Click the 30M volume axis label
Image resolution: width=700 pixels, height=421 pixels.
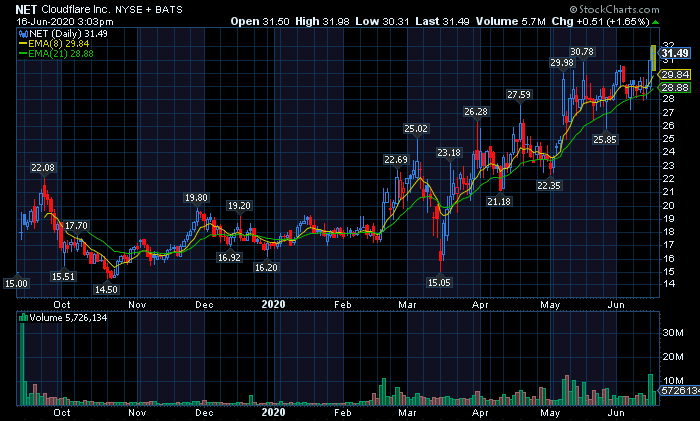click(x=673, y=333)
